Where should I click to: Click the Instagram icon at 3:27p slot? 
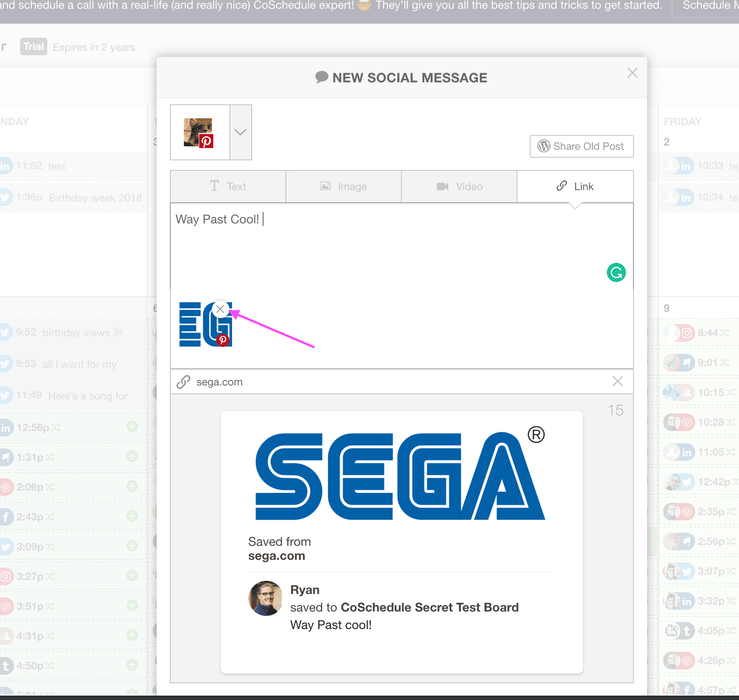pos(6,576)
